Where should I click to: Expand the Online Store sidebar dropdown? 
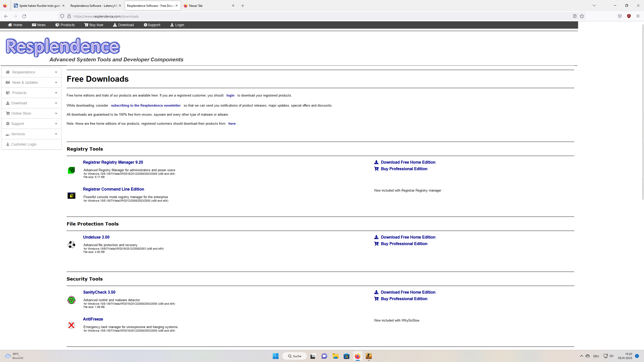pos(31,113)
